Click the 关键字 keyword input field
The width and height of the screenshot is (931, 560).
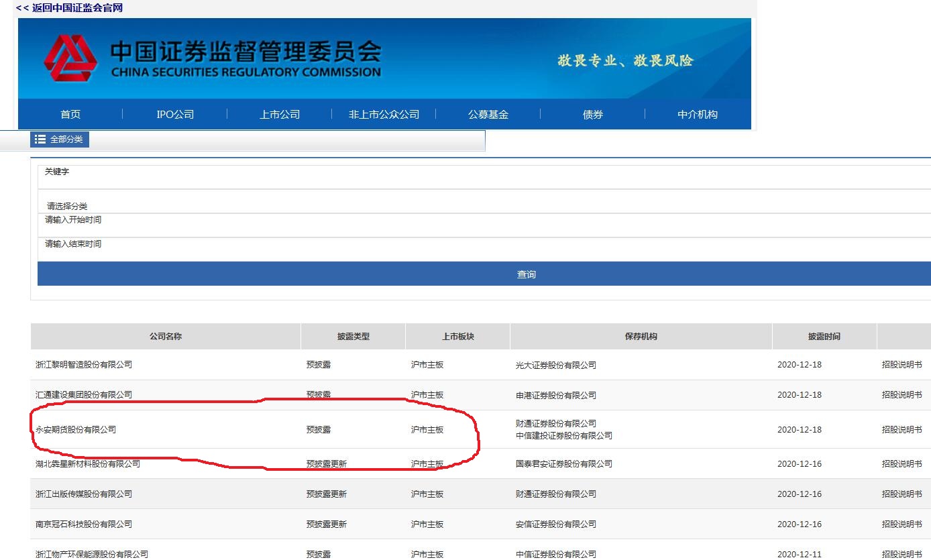pos(484,177)
